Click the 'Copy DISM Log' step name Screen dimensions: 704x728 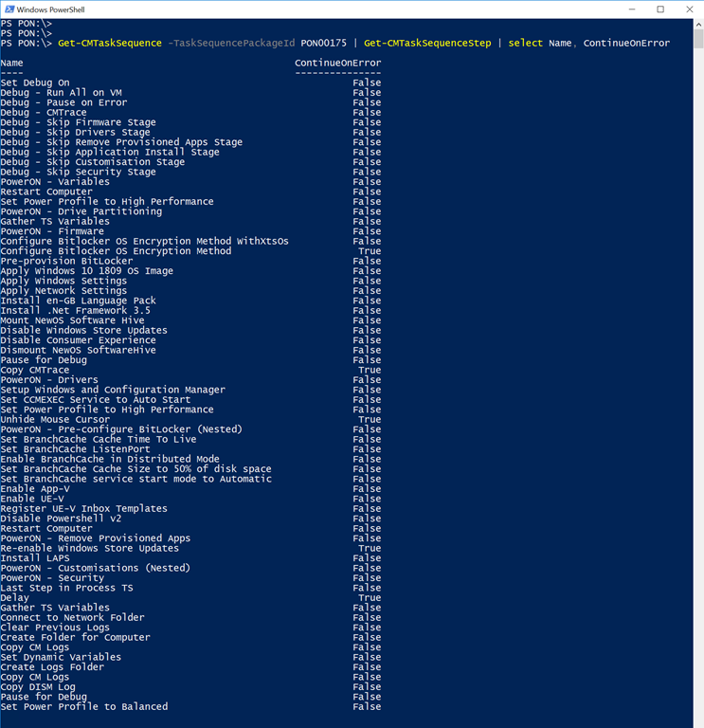coord(38,687)
